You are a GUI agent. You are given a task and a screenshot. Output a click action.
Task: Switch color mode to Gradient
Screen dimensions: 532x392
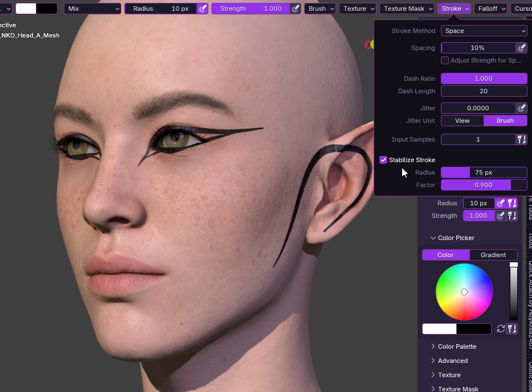tap(493, 255)
